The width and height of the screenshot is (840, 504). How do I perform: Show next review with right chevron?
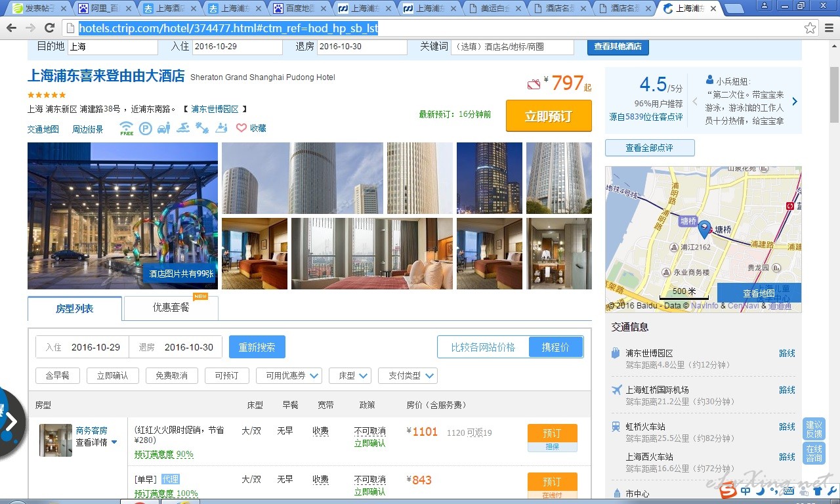(x=794, y=102)
